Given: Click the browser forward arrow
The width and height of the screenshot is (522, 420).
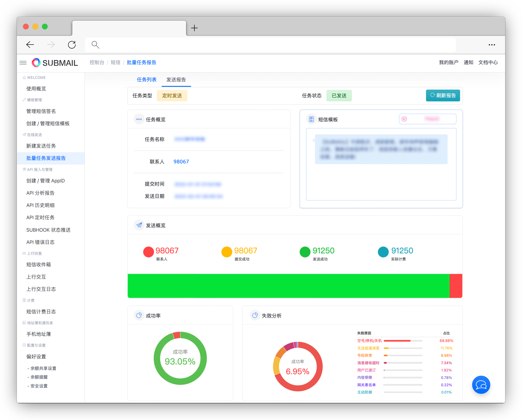Looking at the screenshot, I should coord(51,45).
